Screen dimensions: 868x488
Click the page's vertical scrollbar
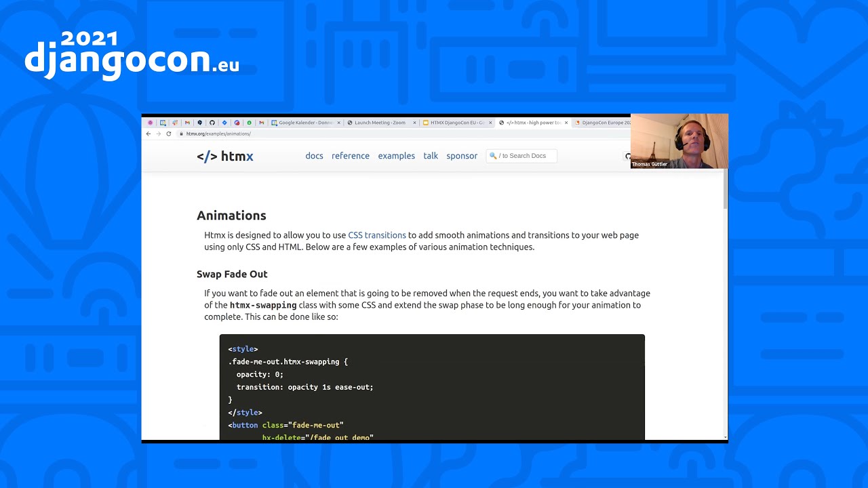(x=725, y=188)
